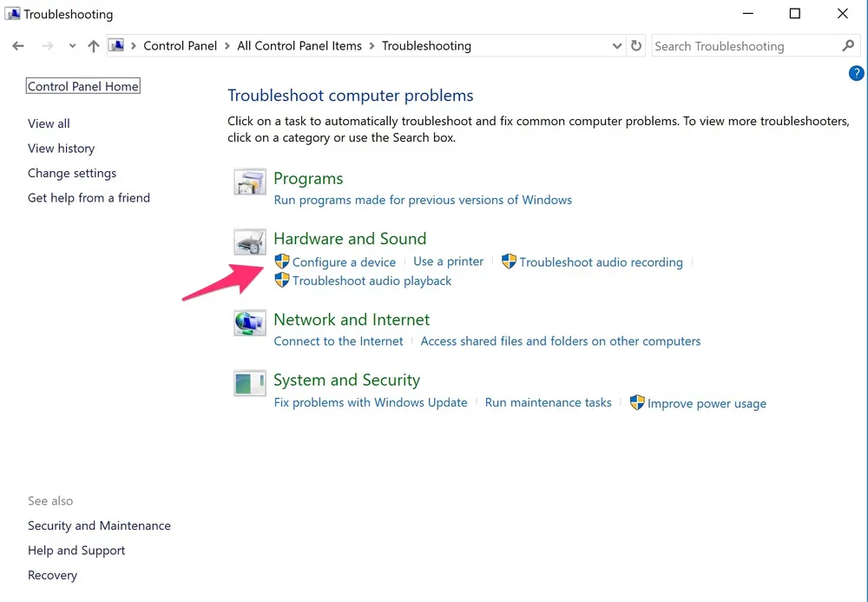Click the Search Troubleshooting input box
Screen dimensions: 868x602
pos(742,46)
